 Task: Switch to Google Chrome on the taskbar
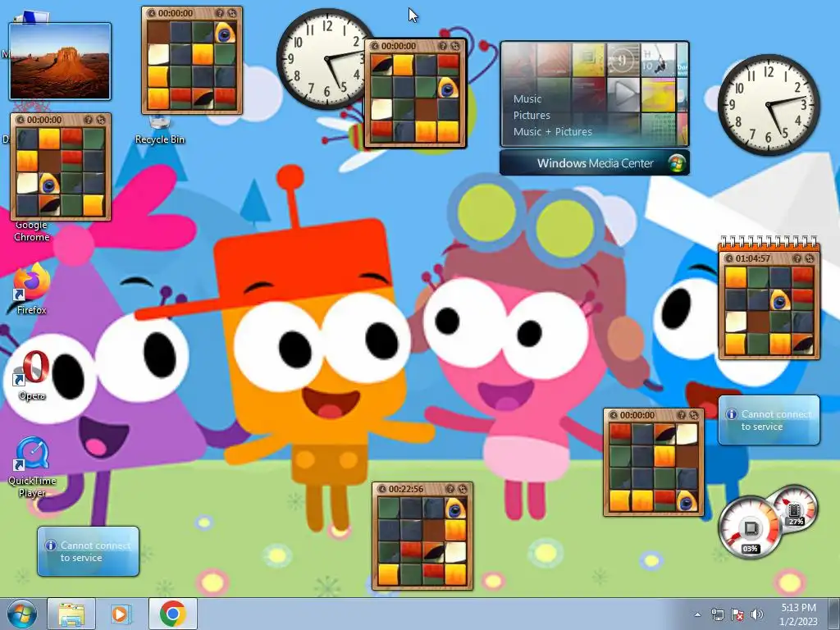(x=172, y=614)
